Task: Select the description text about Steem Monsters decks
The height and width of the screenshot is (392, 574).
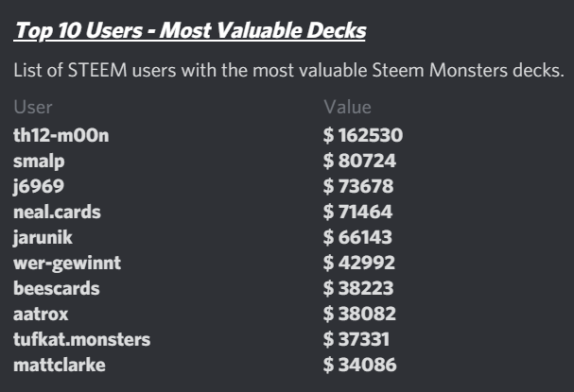Action: coord(288,70)
